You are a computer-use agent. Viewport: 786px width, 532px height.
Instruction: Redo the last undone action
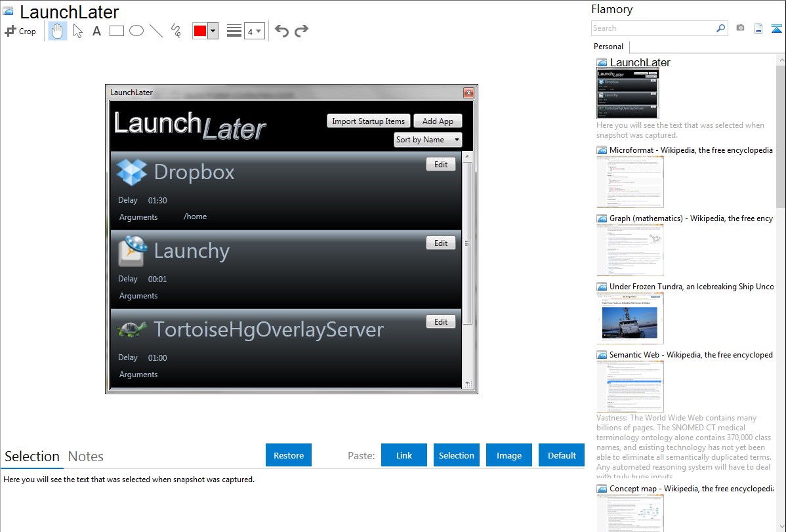(x=301, y=31)
